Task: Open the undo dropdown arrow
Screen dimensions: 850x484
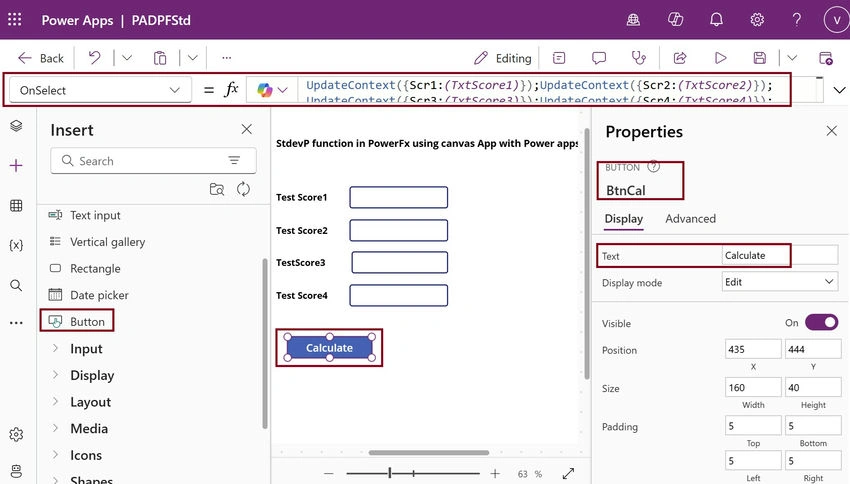Action: point(127,57)
